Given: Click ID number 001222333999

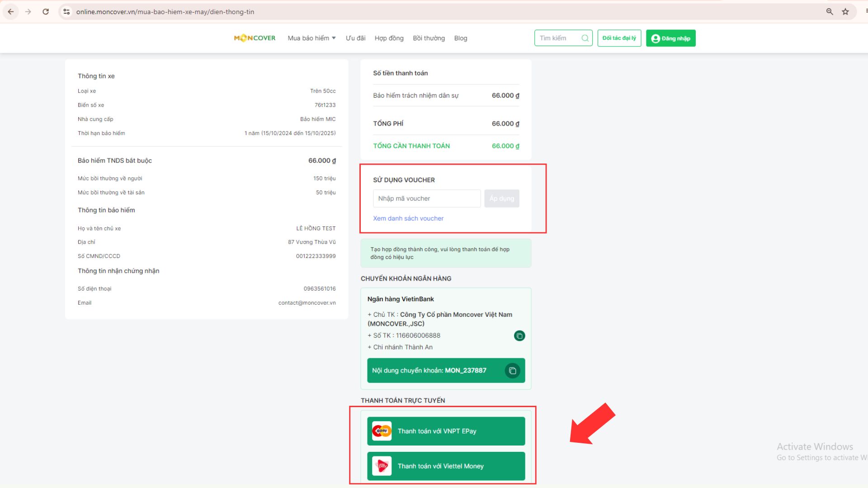Looking at the screenshot, I should click(316, 256).
